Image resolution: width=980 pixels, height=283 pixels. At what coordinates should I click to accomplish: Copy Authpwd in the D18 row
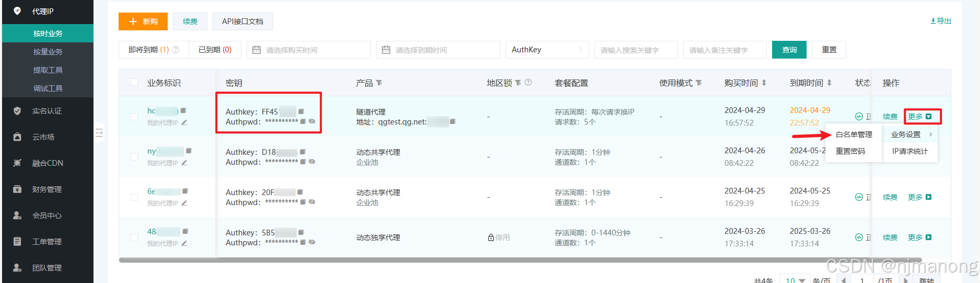(x=303, y=162)
